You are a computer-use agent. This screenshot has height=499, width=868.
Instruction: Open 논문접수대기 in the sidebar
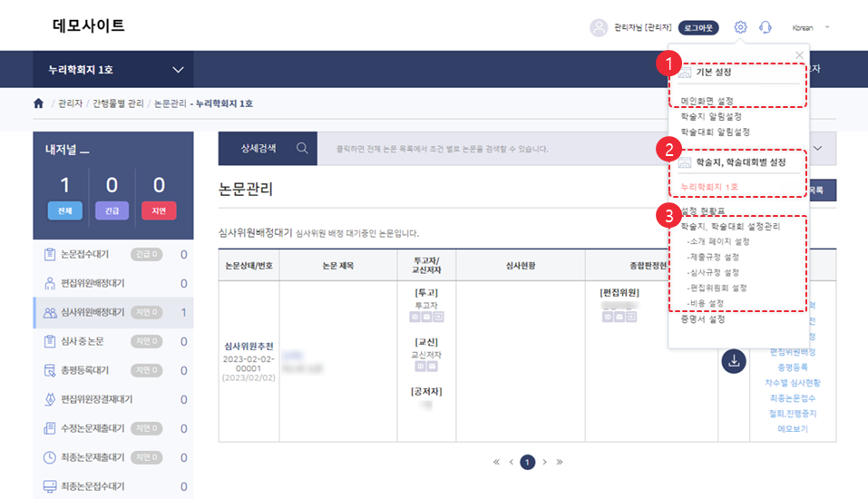(83, 255)
